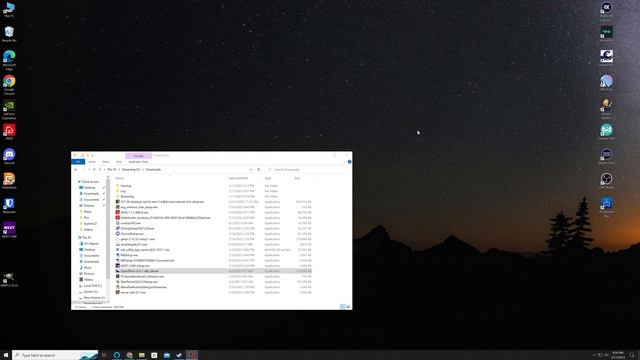
Task: Open the 4K capture desktop shortcut
Action: (x=607, y=11)
